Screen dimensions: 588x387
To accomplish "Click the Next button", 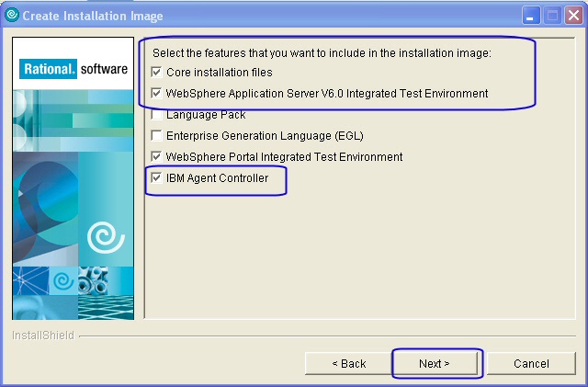I will 435,363.
